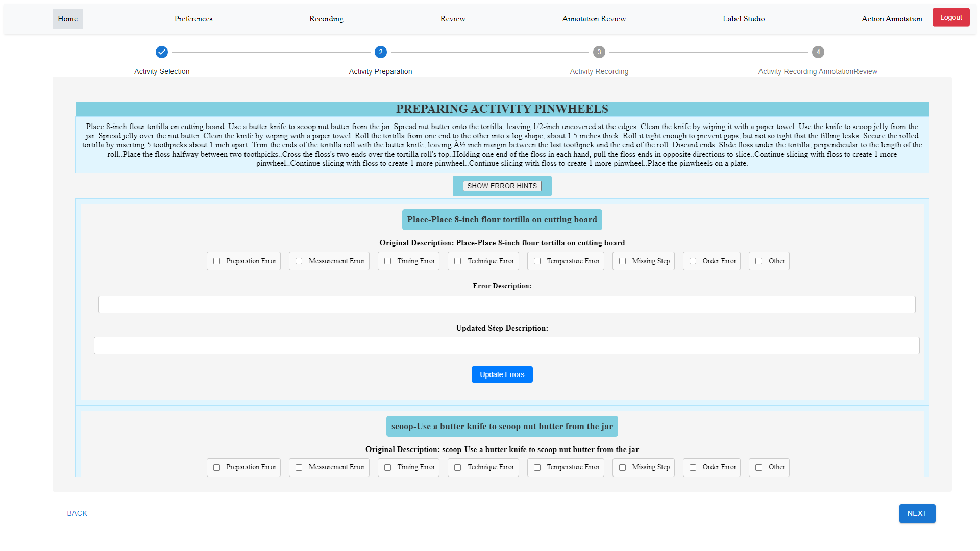Click the step 2 Activity Preparation circle

click(380, 52)
